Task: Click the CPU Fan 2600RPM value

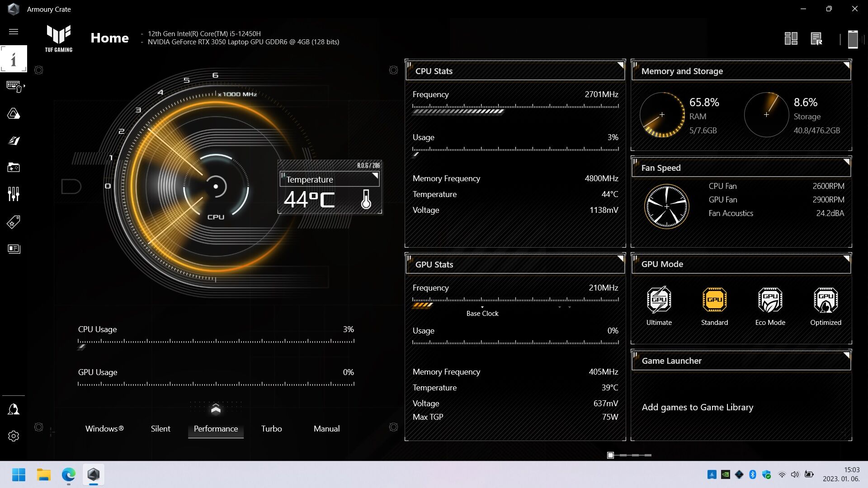Action: point(828,186)
